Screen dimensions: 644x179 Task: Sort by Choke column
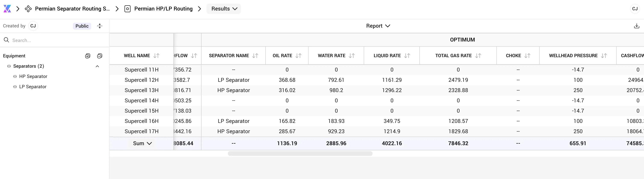point(527,56)
